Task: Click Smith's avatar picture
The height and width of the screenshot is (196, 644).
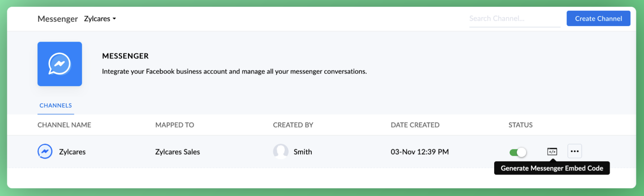Action: coord(281,151)
